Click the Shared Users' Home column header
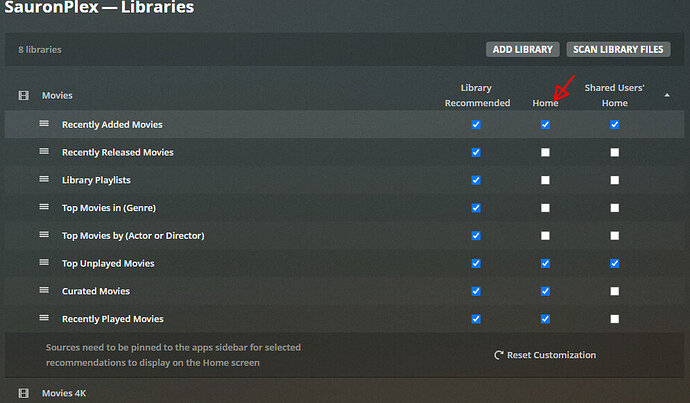The image size is (690, 403). [614, 95]
